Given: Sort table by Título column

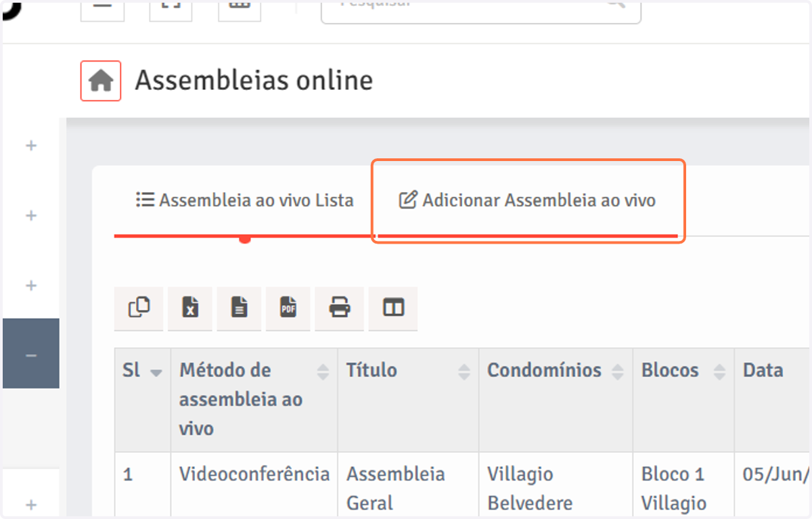Looking at the screenshot, I should coord(408,400).
